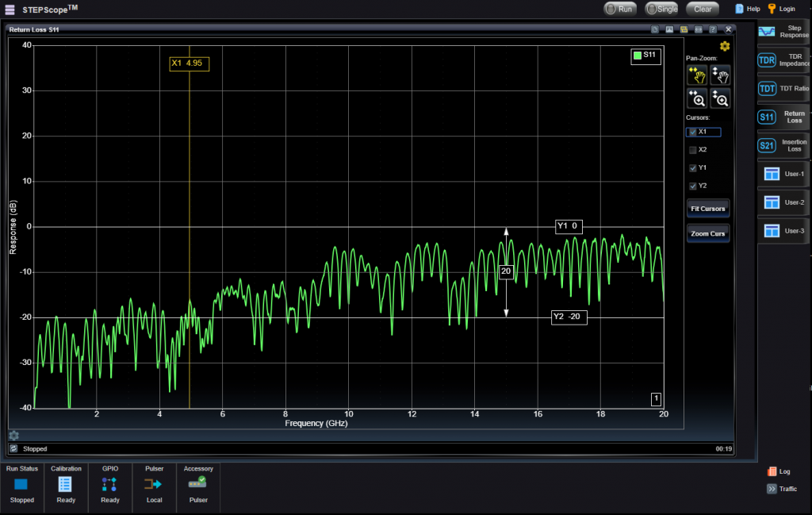Select the horizontal zoom magnifier tool
Image resolution: width=812 pixels, height=515 pixels.
click(697, 98)
